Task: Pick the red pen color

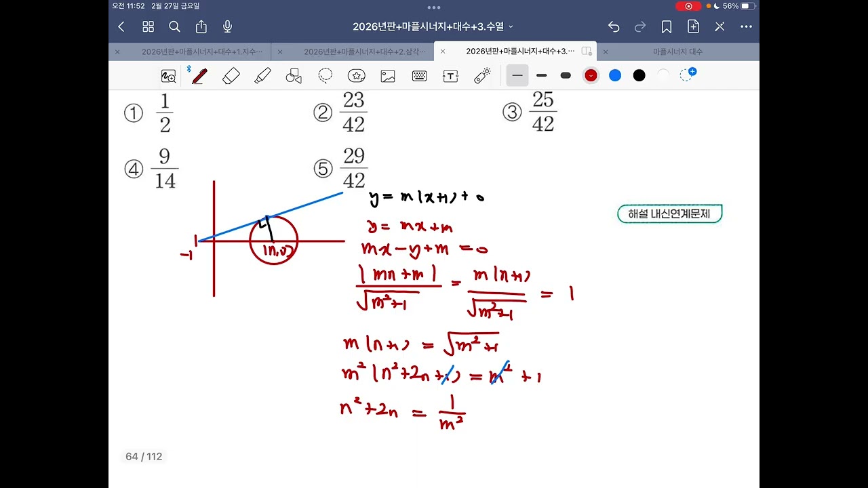Action: pyautogui.click(x=591, y=75)
